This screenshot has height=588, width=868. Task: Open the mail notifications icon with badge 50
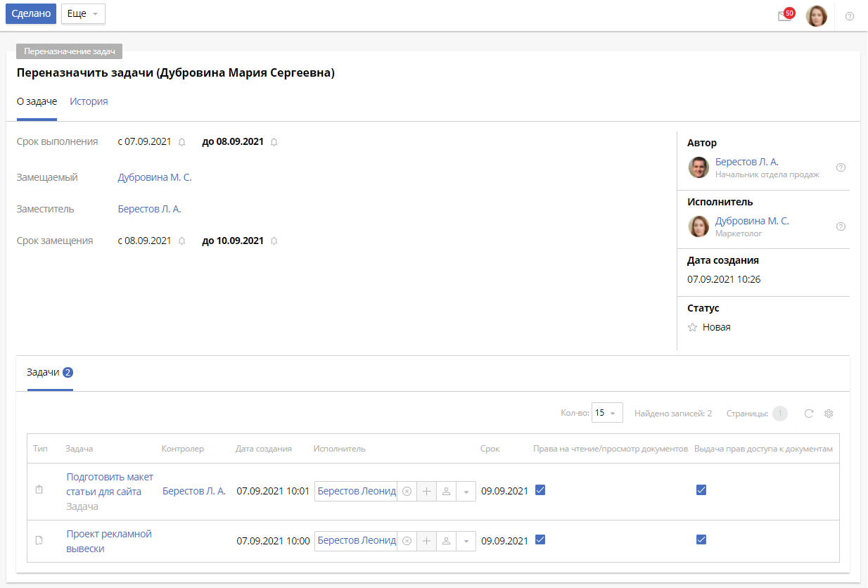(x=784, y=16)
